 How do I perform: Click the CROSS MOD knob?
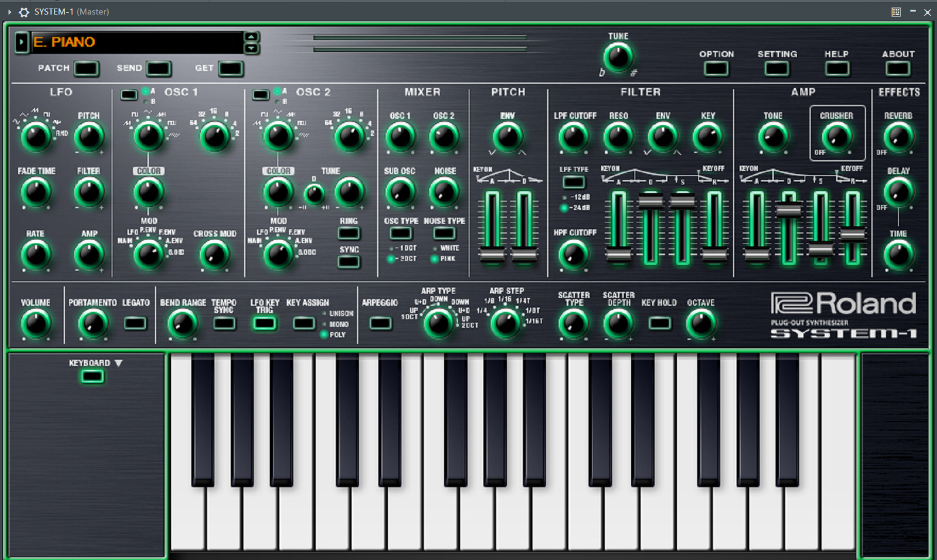pos(214,255)
